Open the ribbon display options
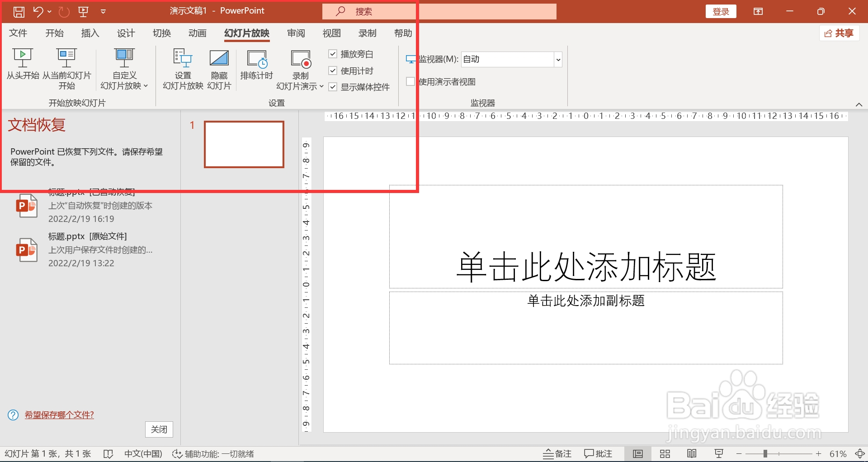 [x=758, y=11]
